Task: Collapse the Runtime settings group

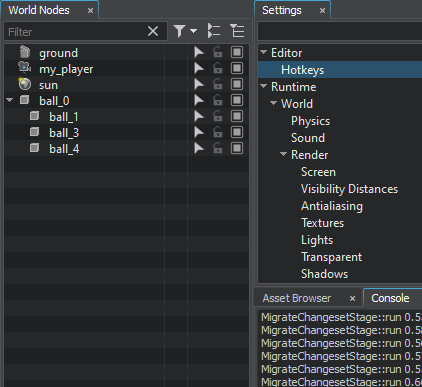Action: tap(263, 86)
